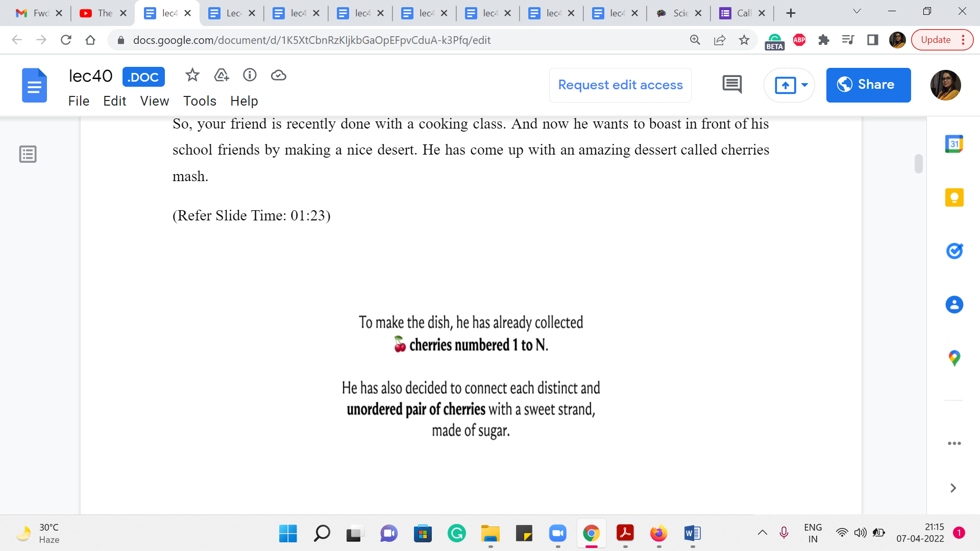Check the cloud document status icon

278,76
